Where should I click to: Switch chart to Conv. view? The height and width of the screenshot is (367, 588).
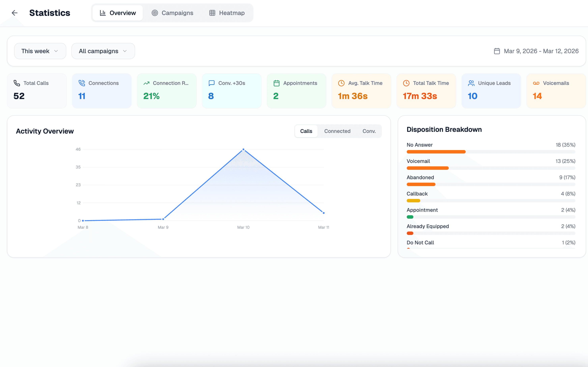tap(369, 131)
